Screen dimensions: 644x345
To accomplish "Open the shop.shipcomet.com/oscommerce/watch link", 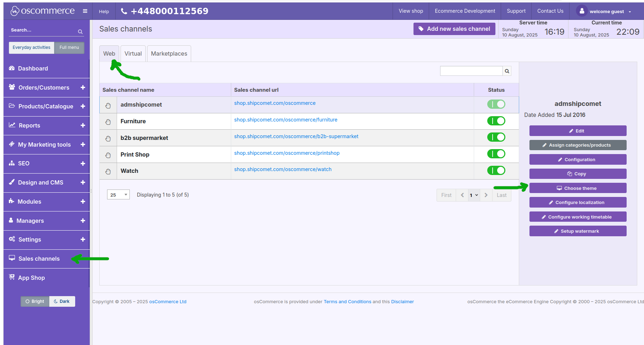I will 283,169.
